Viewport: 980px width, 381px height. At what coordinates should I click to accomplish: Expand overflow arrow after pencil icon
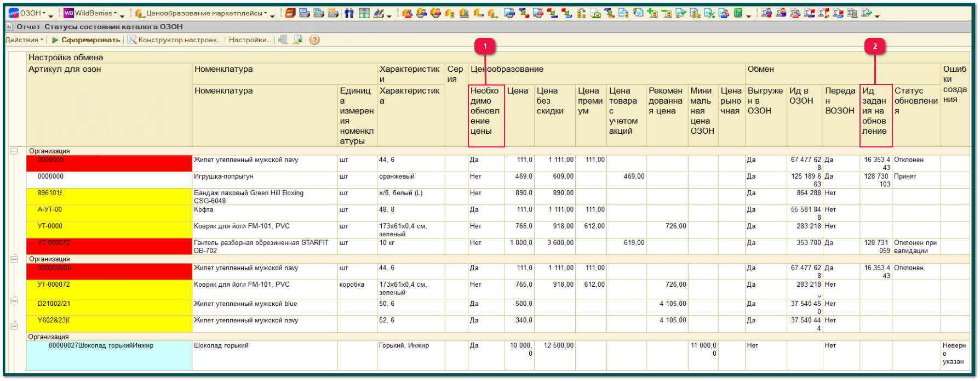389,16
